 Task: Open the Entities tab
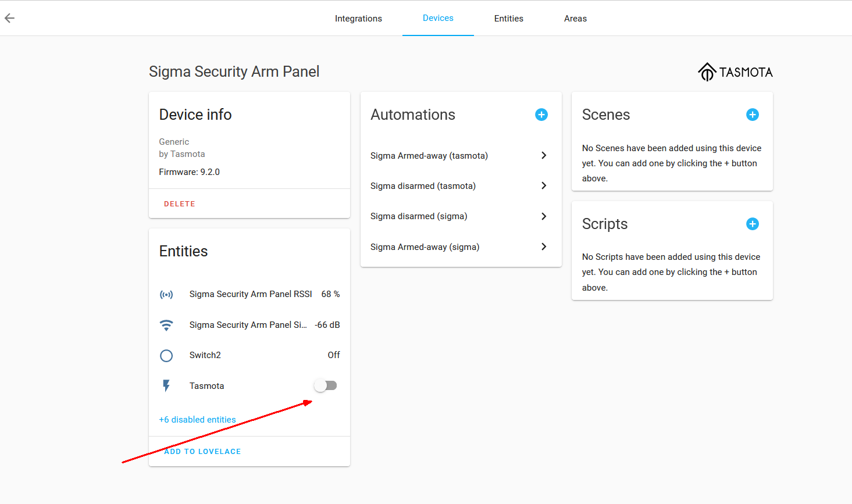click(x=509, y=19)
